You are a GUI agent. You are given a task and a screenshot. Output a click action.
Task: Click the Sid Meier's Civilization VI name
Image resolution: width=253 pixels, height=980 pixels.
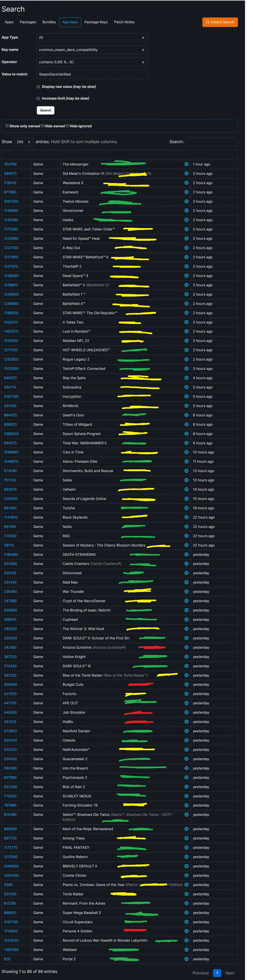point(83,174)
